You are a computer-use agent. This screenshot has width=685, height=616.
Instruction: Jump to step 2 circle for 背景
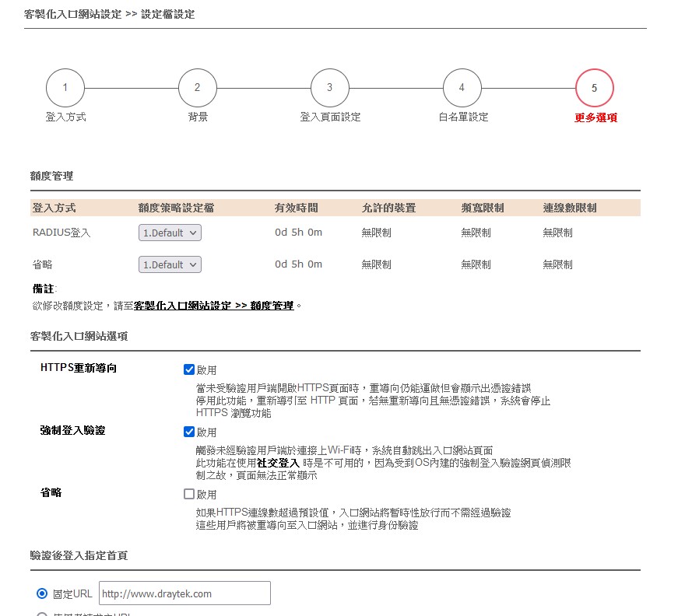[198, 87]
